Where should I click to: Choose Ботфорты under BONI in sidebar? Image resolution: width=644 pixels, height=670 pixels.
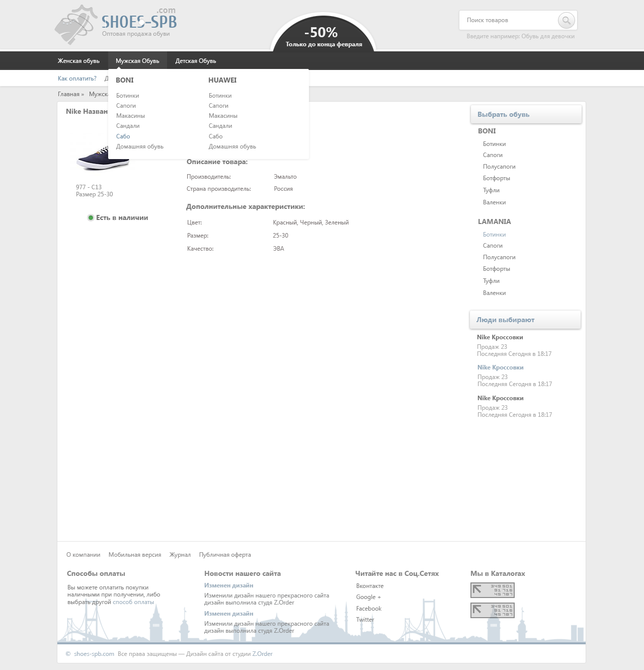pos(496,178)
